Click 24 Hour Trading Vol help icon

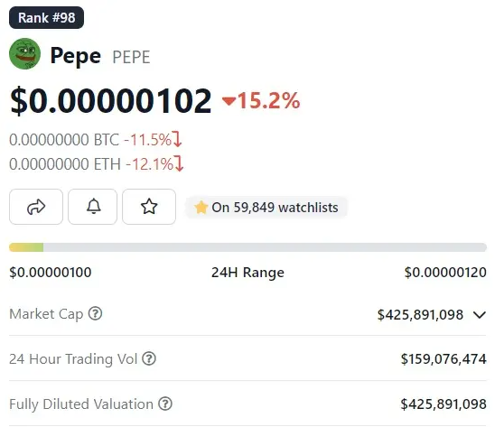pyautogui.click(x=149, y=358)
